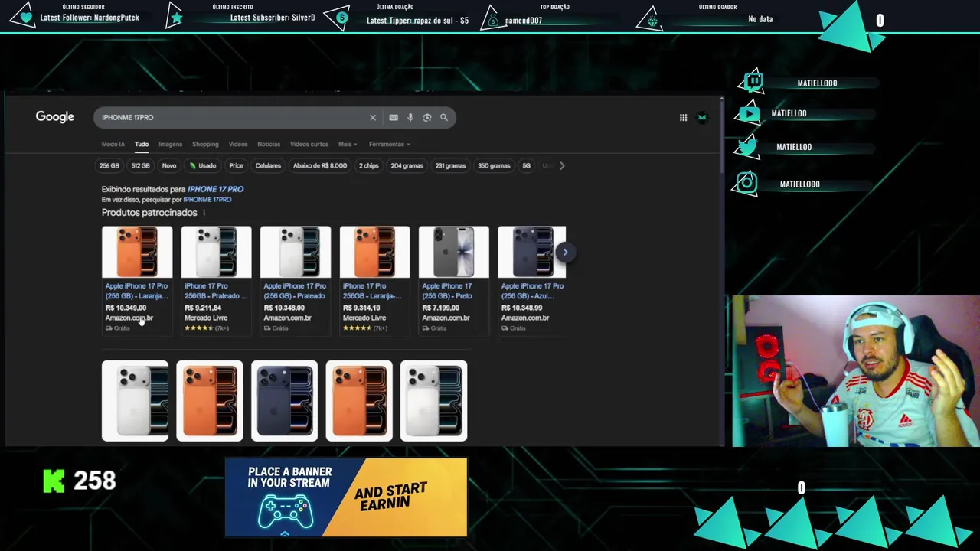Open the Vídeos curtos tab
980x551 pixels.
309,144
